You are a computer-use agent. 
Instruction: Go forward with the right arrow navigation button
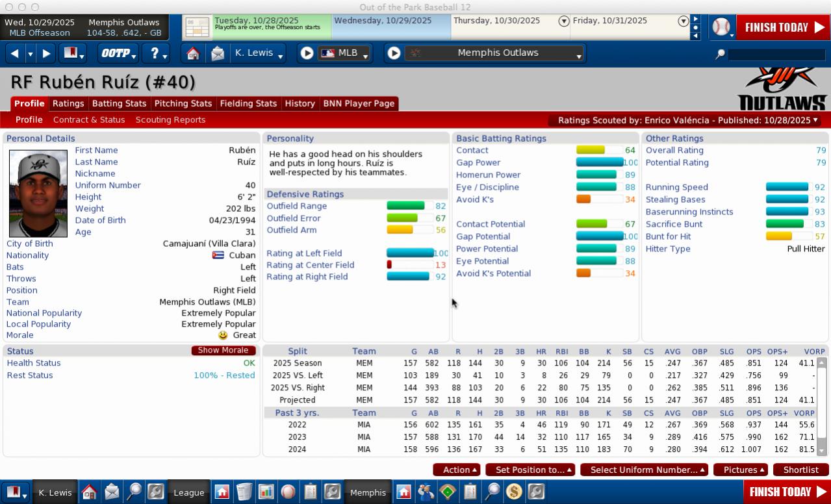pyautogui.click(x=46, y=53)
